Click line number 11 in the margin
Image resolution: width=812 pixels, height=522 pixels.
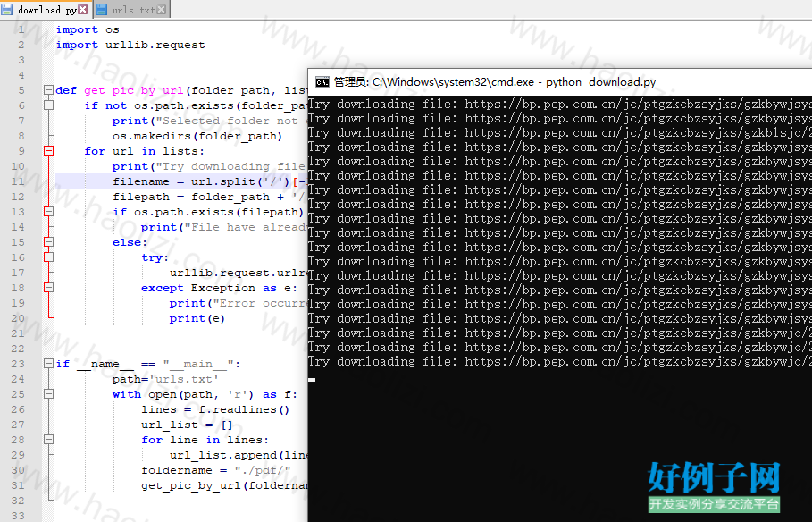(18, 181)
